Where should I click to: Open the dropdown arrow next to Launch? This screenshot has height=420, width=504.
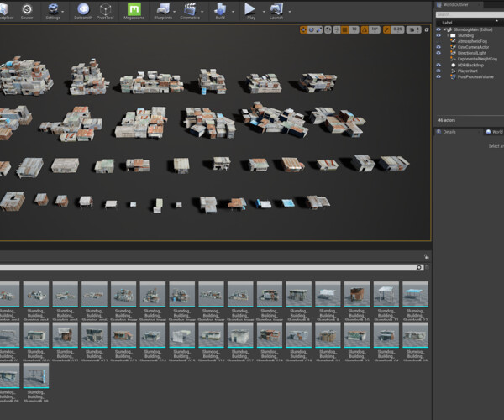pos(290,12)
